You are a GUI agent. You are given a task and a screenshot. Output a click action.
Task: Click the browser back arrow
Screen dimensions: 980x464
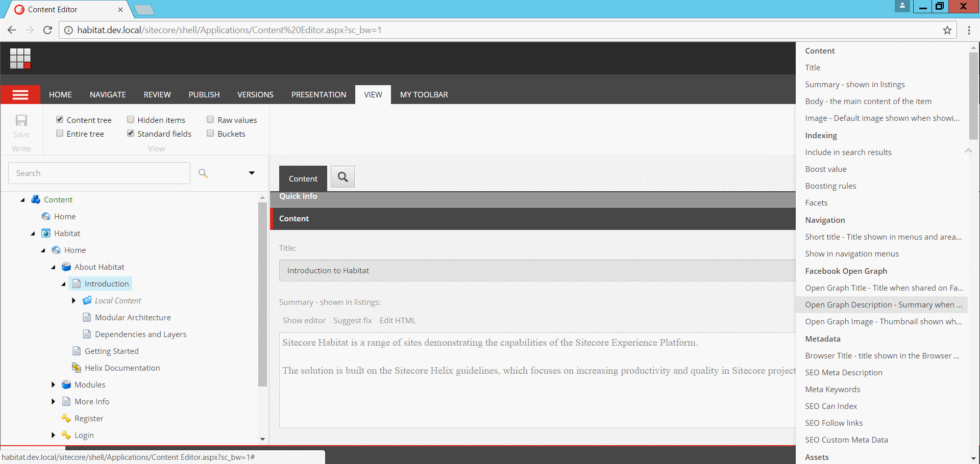[12, 30]
